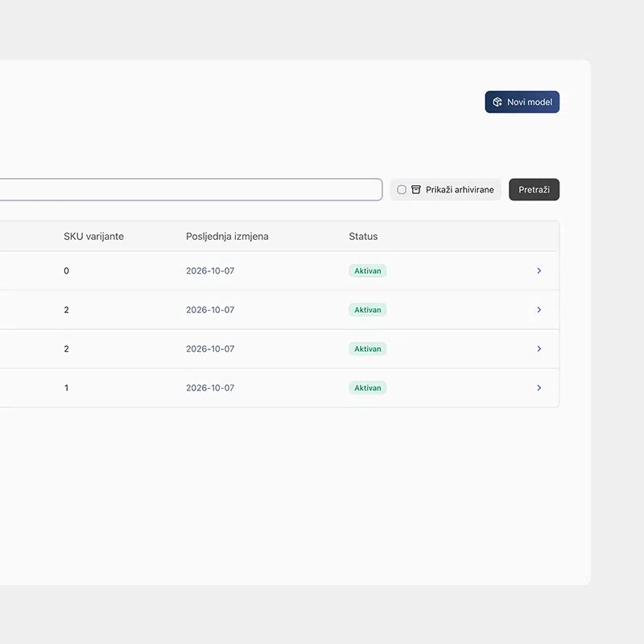Open the row with 0 SKU variants via chevron
Screen dimensions: 644x644
point(539,270)
